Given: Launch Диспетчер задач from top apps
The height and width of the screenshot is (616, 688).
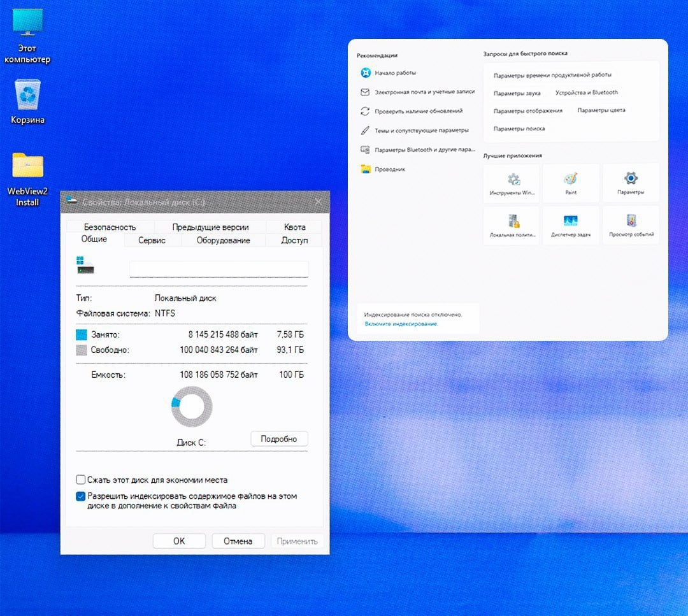Looking at the screenshot, I should coord(570,225).
